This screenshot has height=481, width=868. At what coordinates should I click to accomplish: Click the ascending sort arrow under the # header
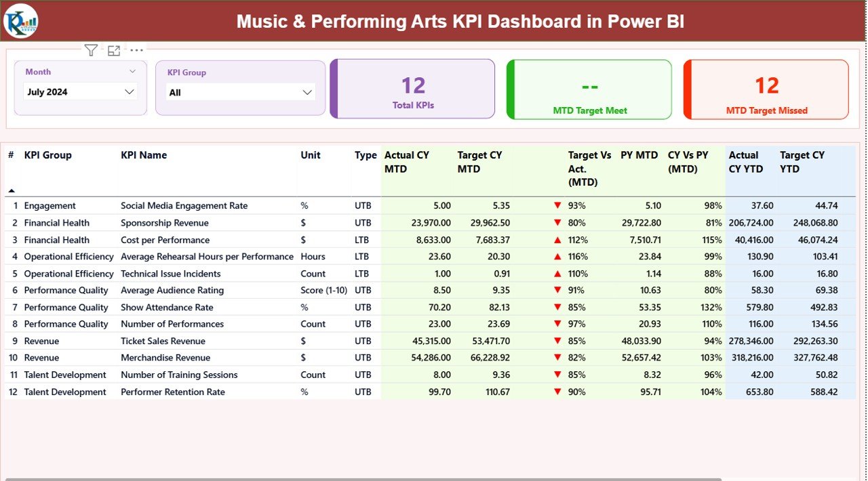point(12,190)
